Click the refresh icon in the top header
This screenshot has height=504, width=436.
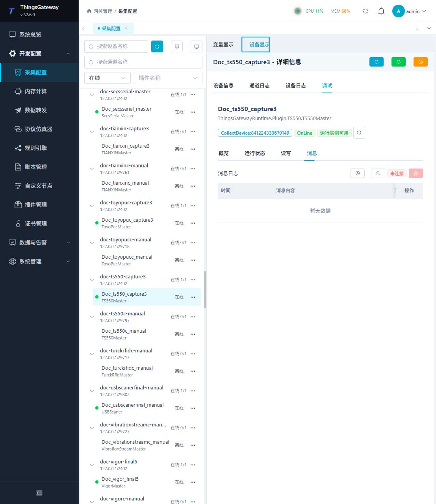coord(365,11)
